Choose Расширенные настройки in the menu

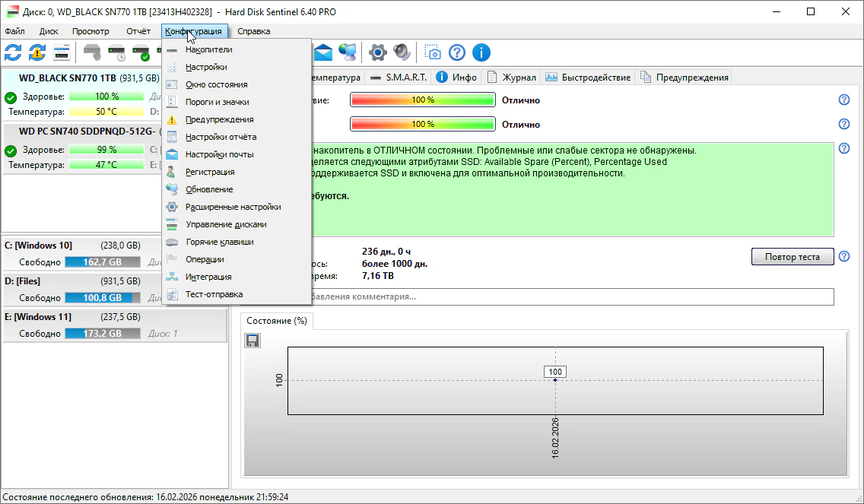pos(233,207)
